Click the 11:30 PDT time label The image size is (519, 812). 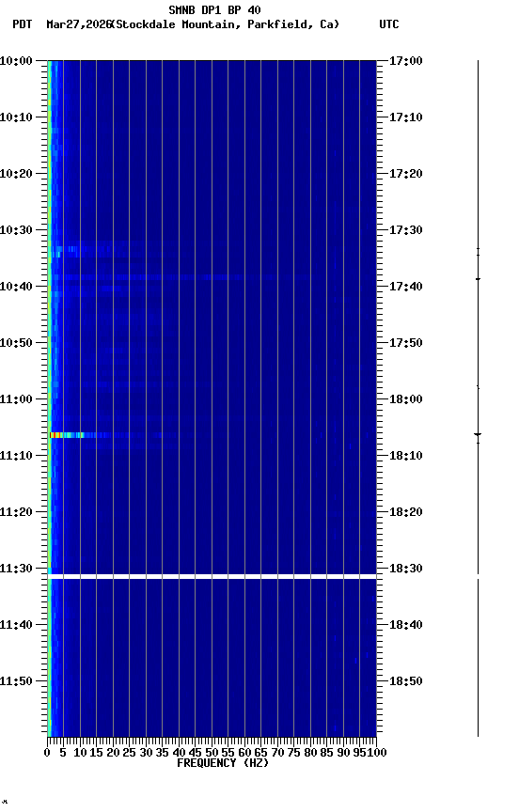tap(16, 570)
